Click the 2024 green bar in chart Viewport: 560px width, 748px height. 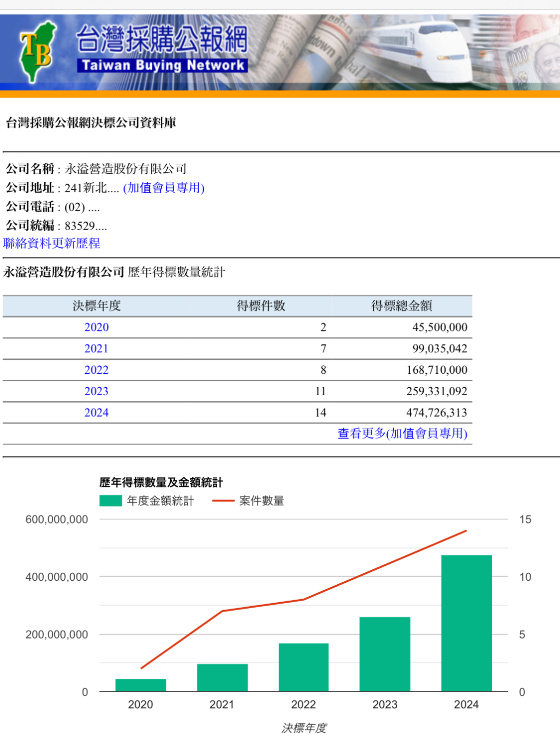point(466,623)
